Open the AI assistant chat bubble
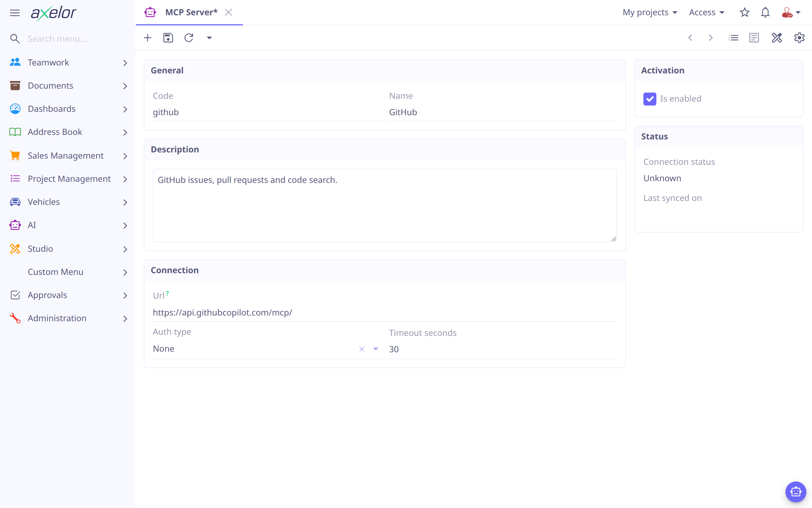The image size is (812, 508). pyautogui.click(x=796, y=492)
